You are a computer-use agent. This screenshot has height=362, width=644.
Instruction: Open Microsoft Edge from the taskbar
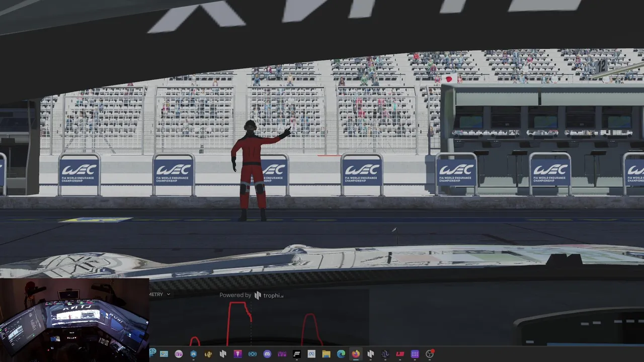pos(341,354)
